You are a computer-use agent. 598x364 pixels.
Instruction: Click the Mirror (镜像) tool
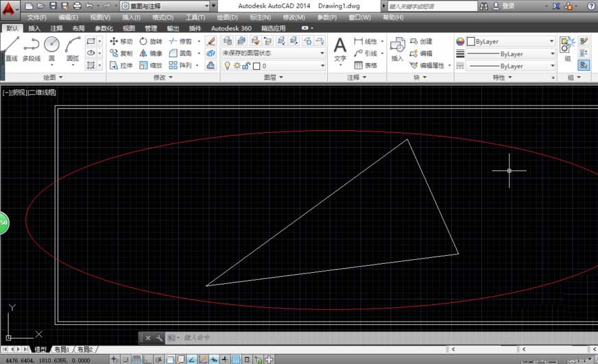pyautogui.click(x=151, y=53)
